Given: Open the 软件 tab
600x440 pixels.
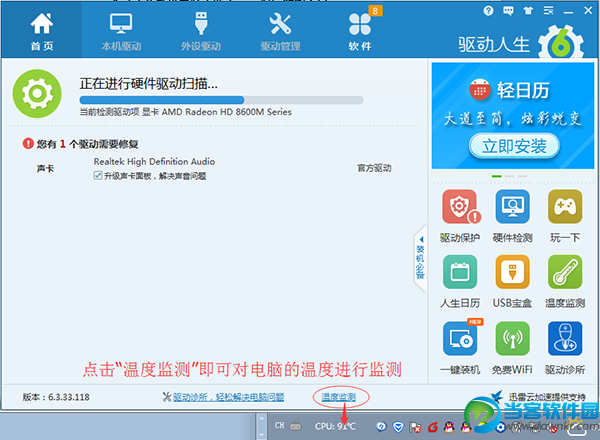Looking at the screenshot, I should click(360, 31).
